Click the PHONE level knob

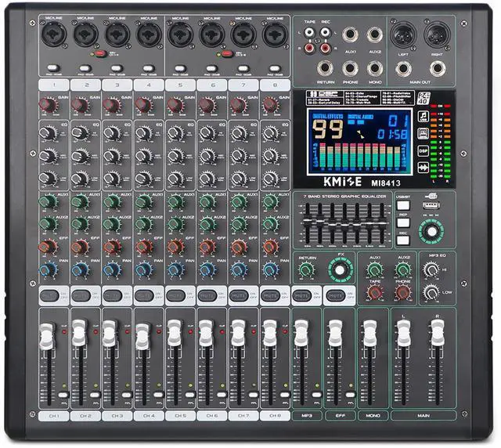(x=403, y=292)
